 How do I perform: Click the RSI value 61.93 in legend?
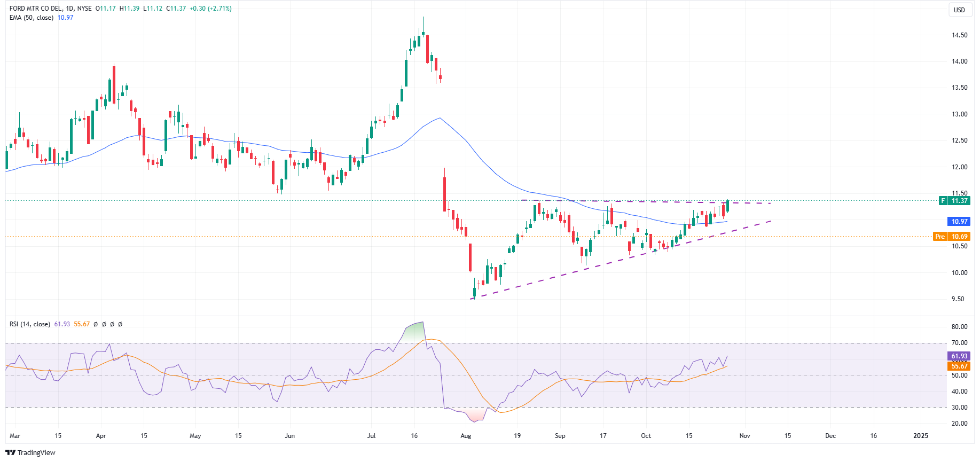(x=62, y=324)
